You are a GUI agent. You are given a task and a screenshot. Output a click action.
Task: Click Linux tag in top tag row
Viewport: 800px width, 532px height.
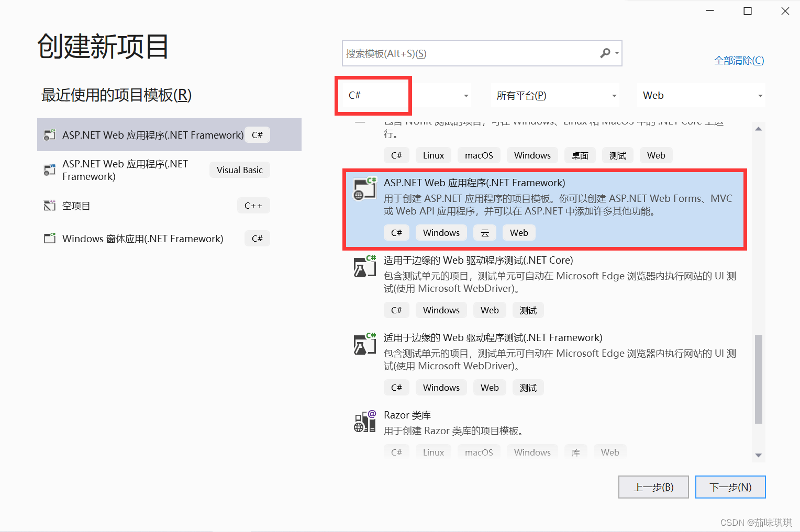pos(434,155)
